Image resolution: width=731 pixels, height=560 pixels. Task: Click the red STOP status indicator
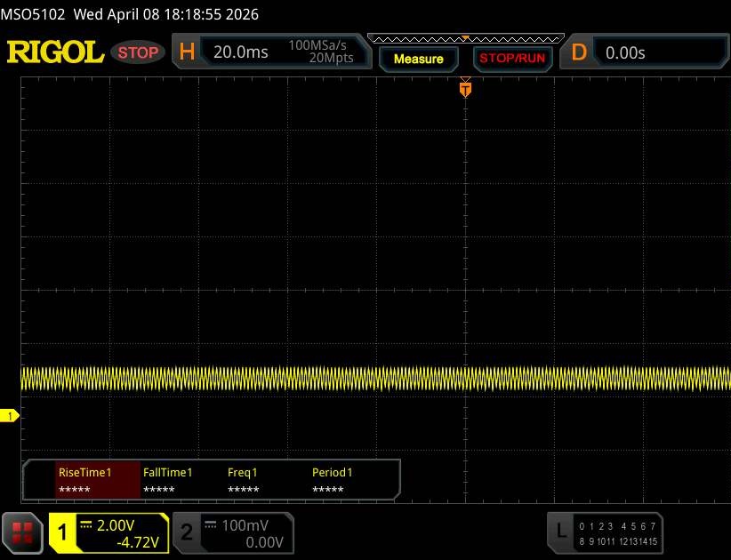point(138,52)
